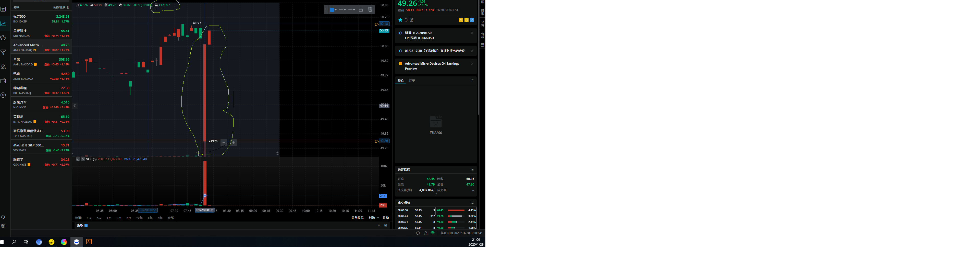Open Advanced Micro Devices Q4 Earnings Preview
Screen dimensions: 980x276
432,66
